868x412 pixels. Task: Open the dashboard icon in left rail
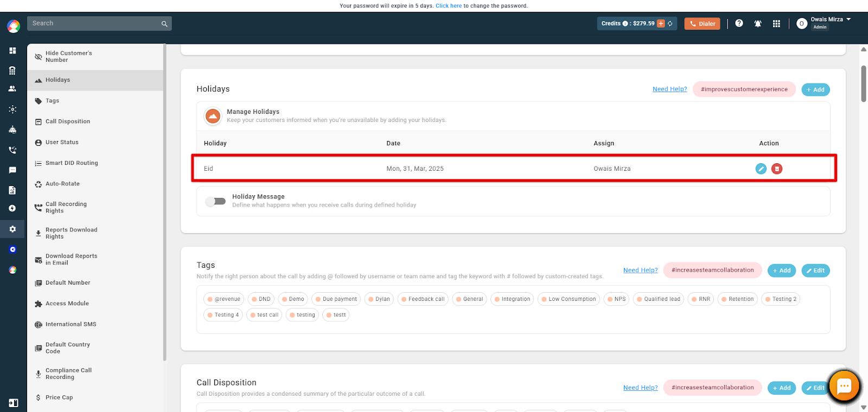(x=12, y=50)
